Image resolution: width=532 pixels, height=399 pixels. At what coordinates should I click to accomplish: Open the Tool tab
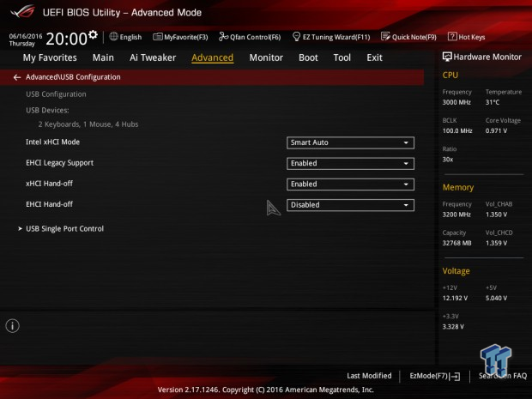pos(342,57)
